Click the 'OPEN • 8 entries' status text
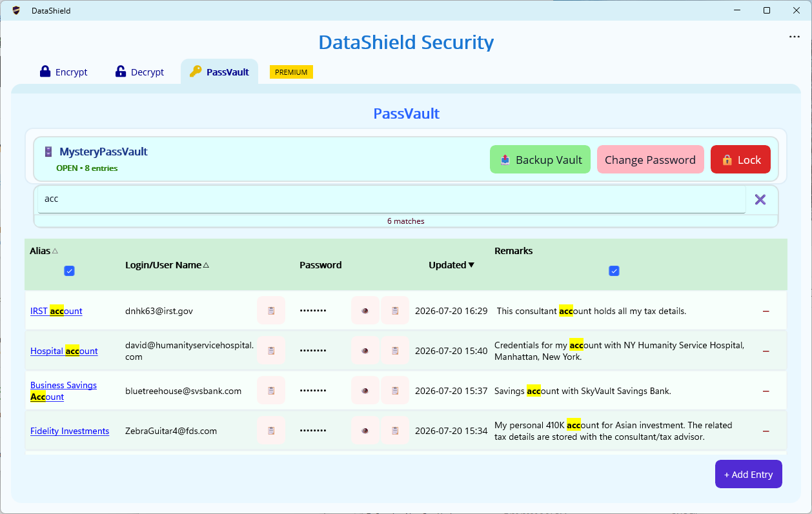Image resolution: width=812 pixels, height=514 pixels. [x=87, y=168]
